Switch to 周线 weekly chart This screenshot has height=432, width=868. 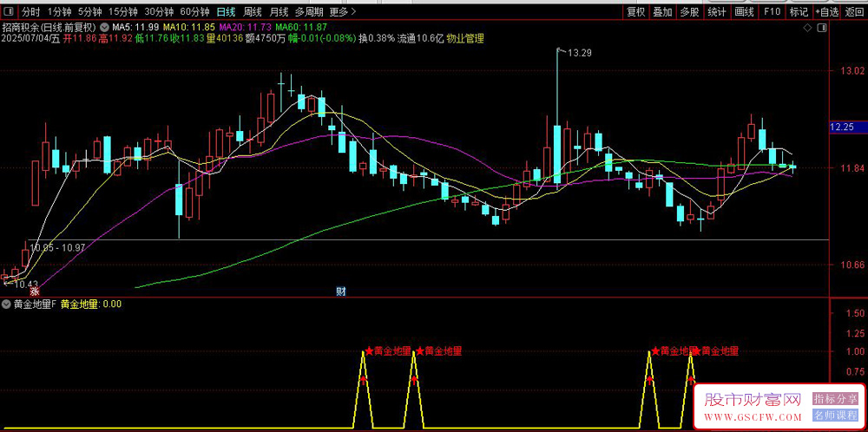[253, 11]
